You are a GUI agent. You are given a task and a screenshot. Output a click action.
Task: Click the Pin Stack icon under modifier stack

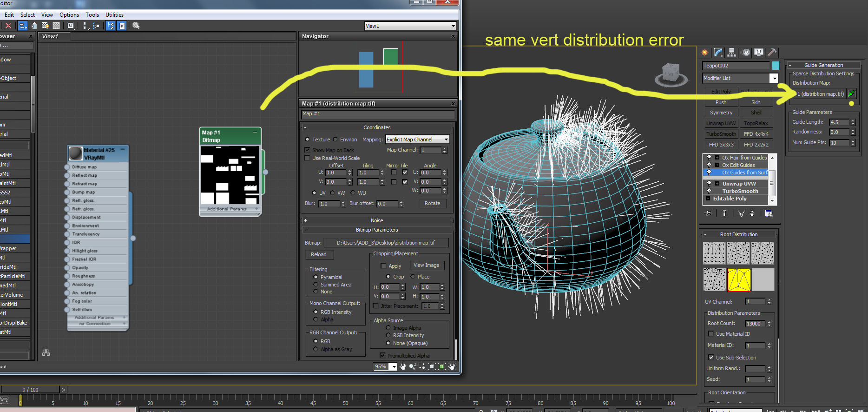708,213
